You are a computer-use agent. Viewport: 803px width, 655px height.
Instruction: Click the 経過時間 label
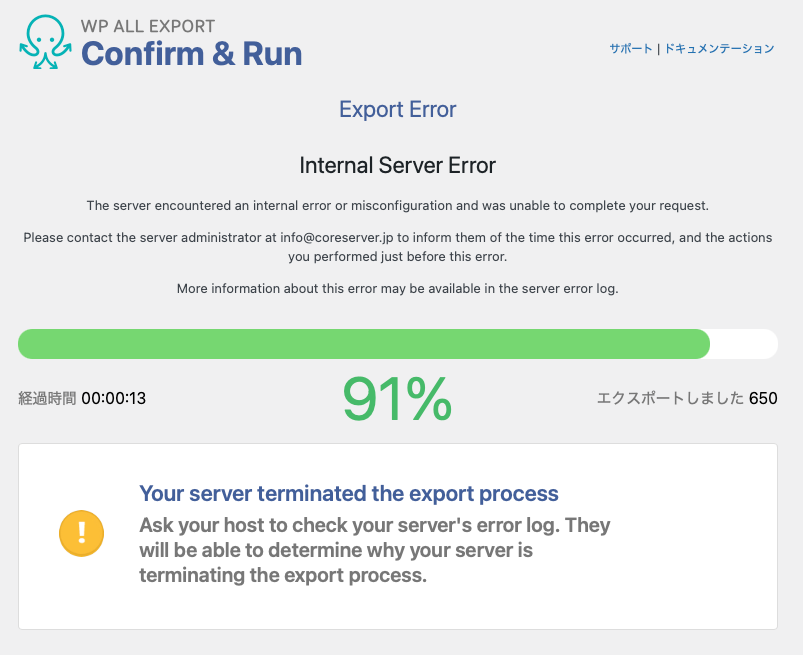pyautogui.click(x=46, y=398)
